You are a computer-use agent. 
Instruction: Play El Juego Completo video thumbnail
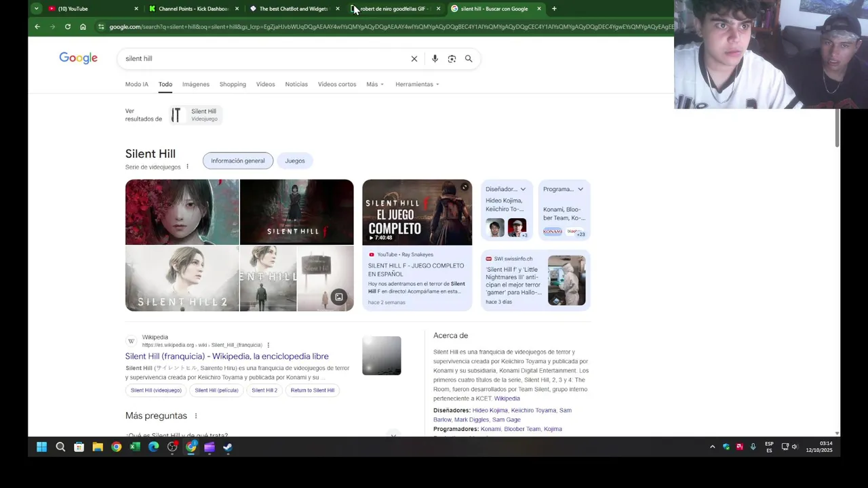coord(417,212)
